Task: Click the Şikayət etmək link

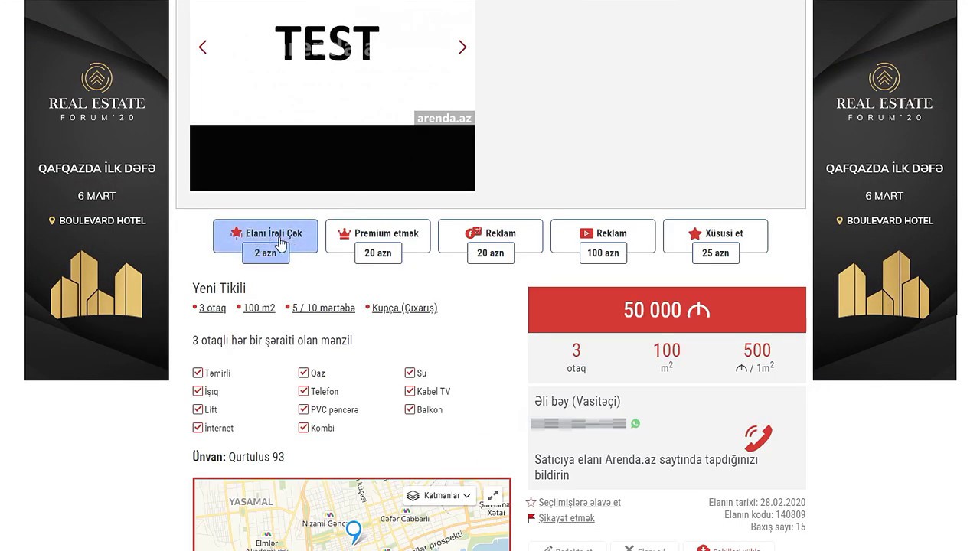Action: [x=567, y=518]
